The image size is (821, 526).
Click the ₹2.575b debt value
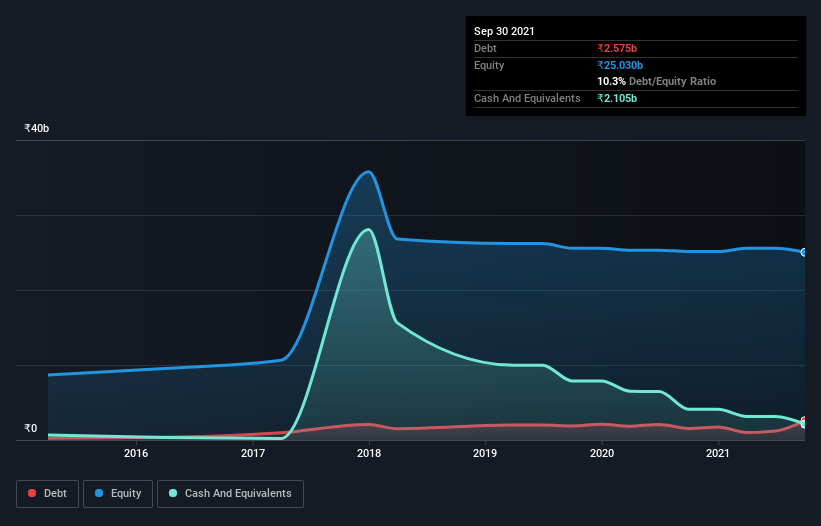pyautogui.click(x=617, y=48)
